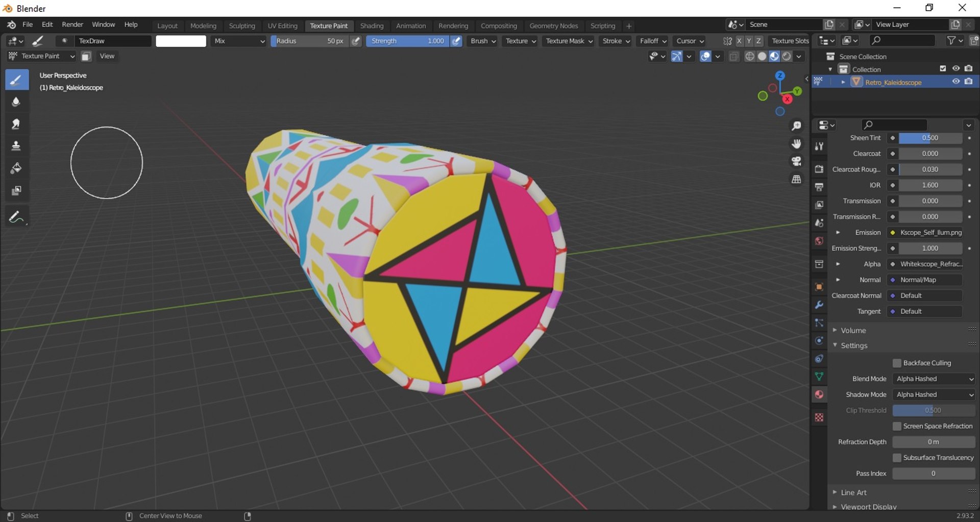Open the Mix blend type dropdown
The width and height of the screenshot is (980, 522).
[x=239, y=41]
